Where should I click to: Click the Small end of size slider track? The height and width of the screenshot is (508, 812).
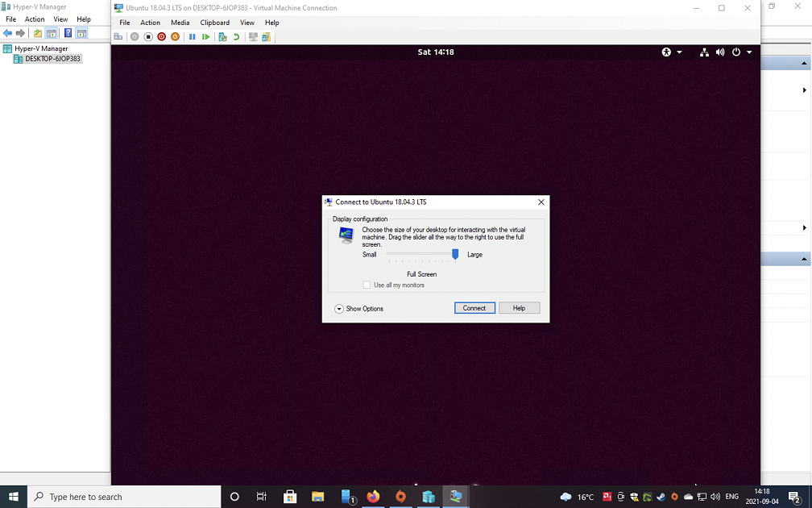tap(388, 253)
